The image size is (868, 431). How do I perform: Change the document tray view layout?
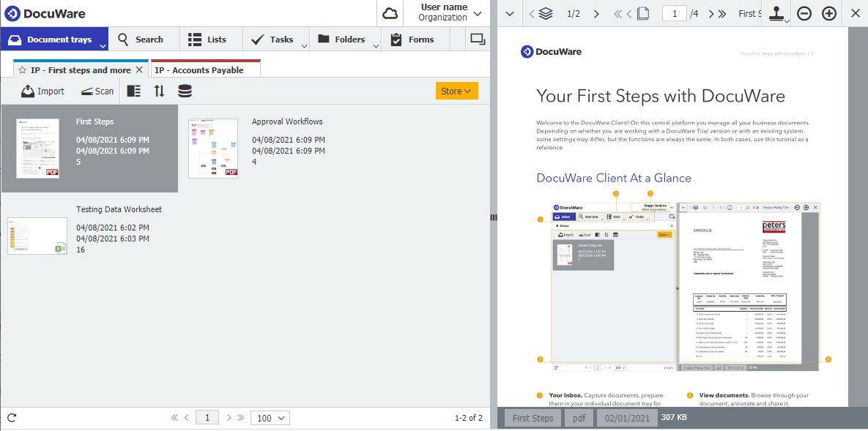[x=133, y=90]
